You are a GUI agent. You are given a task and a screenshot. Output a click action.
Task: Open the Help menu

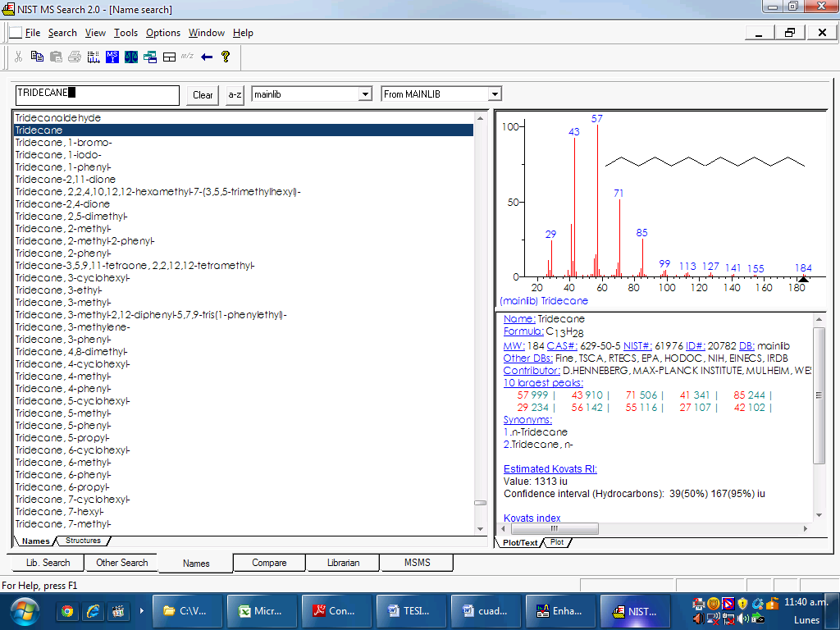[243, 33]
